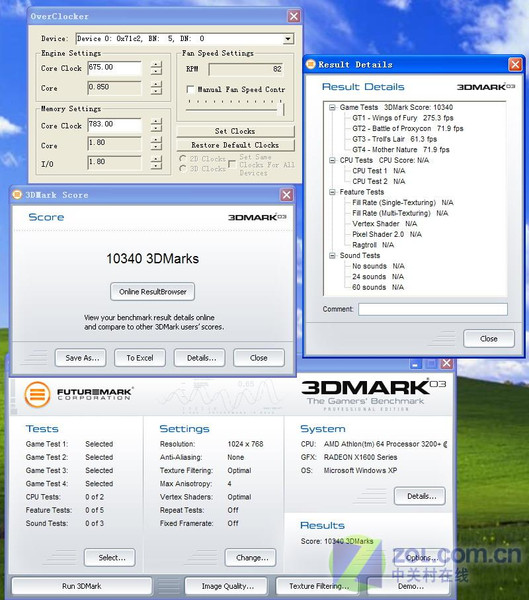529x600 pixels.
Task: Open Image Quality options
Action: [x=228, y=586]
